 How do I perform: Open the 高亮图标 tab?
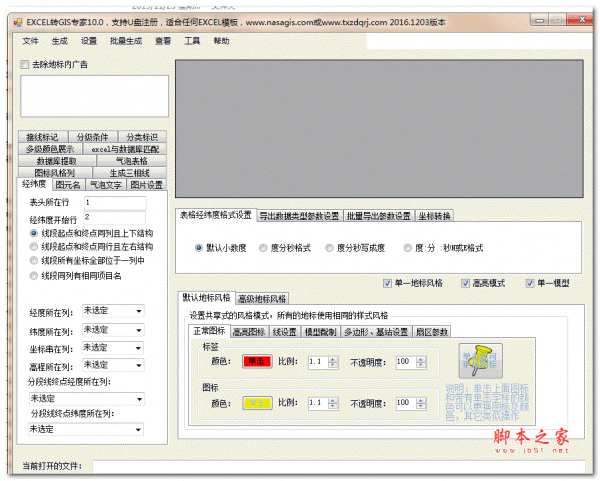point(249,332)
